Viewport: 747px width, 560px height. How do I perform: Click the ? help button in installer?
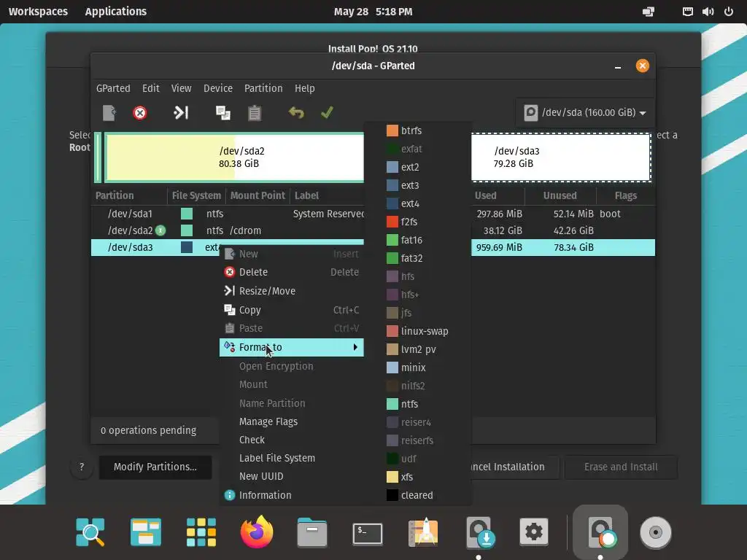(x=82, y=467)
